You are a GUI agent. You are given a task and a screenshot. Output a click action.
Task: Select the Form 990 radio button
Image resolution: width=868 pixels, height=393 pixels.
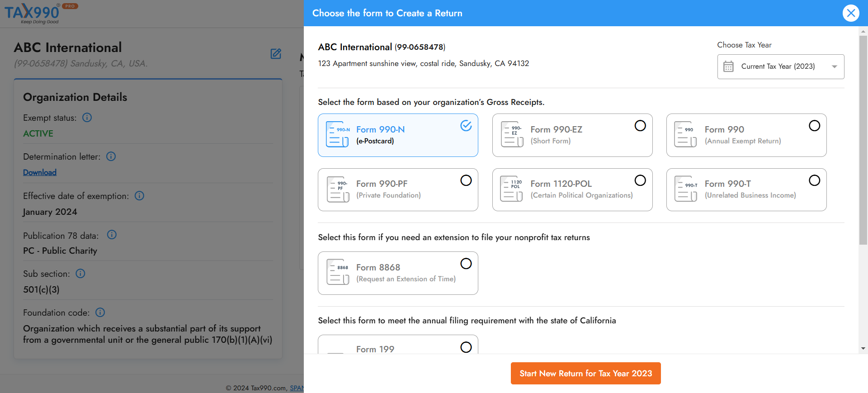(x=815, y=126)
